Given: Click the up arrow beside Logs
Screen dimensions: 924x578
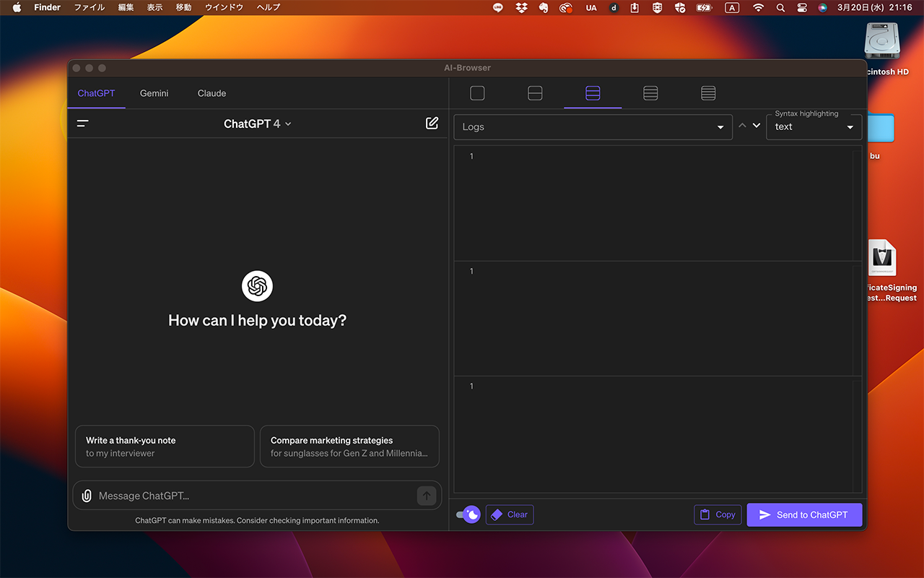Looking at the screenshot, I should 742,125.
